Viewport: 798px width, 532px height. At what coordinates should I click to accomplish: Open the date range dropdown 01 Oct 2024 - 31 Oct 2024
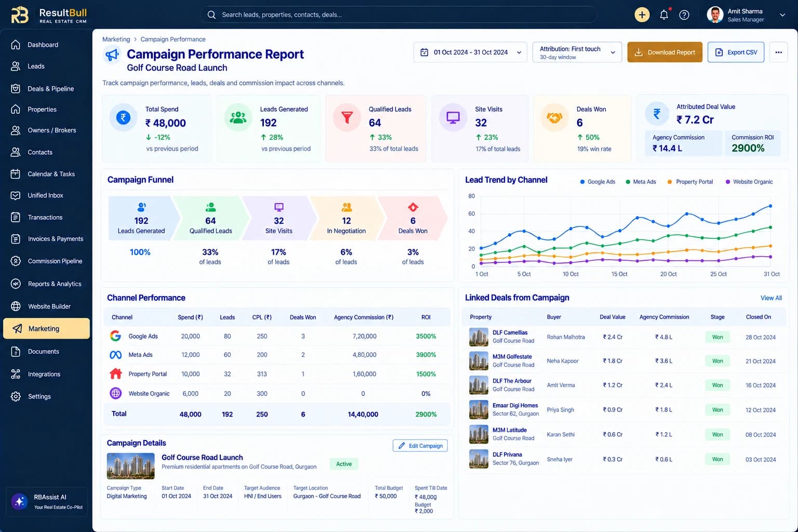470,52
